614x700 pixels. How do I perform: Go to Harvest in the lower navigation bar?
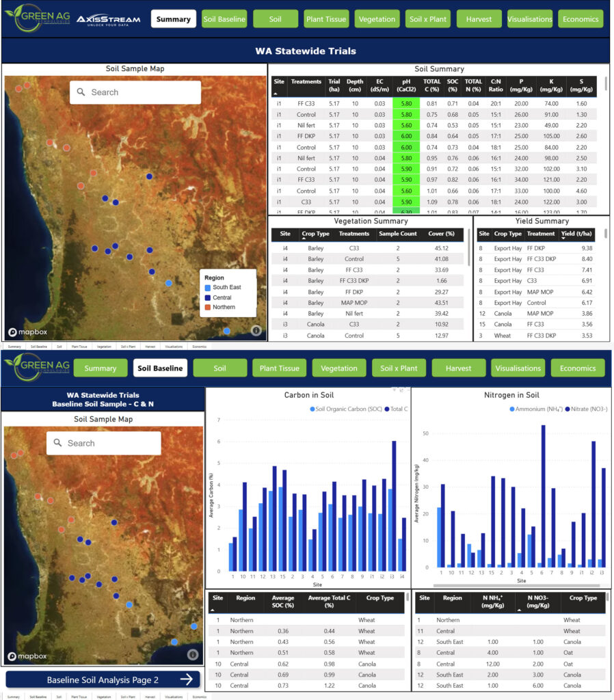click(x=458, y=368)
